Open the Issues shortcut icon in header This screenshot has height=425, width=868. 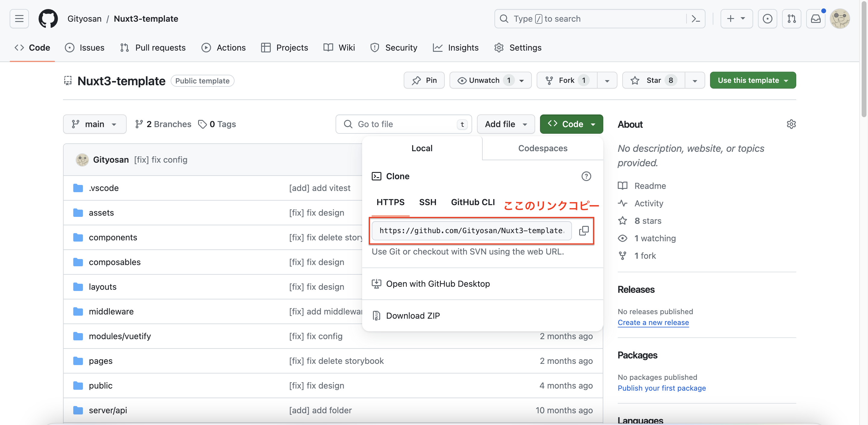[x=767, y=18]
